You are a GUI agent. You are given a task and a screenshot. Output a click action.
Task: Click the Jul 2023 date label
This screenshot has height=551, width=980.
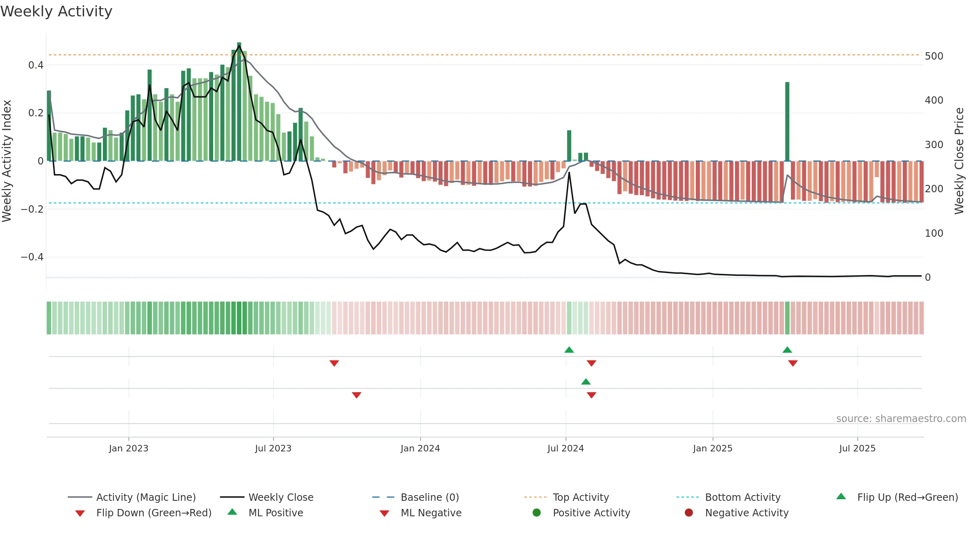pos(273,448)
